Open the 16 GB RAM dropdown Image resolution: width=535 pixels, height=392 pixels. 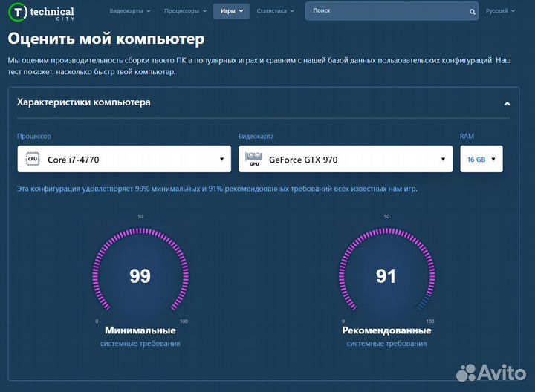pos(481,159)
